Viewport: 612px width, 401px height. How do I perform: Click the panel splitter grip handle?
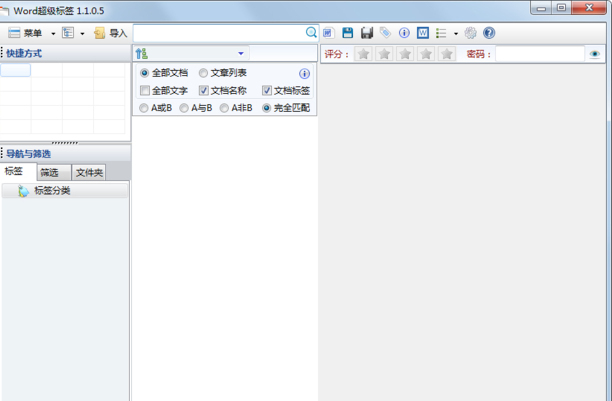(x=65, y=143)
